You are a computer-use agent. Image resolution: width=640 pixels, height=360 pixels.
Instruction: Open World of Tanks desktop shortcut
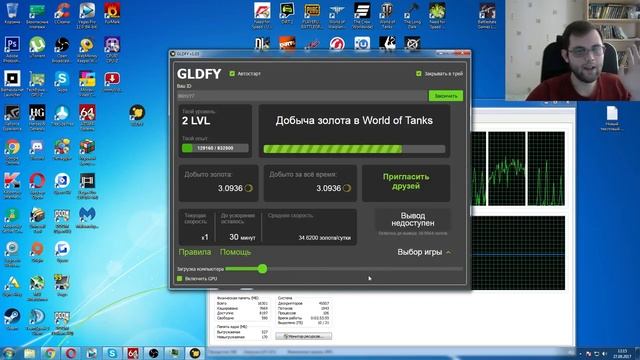(x=387, y=16)
